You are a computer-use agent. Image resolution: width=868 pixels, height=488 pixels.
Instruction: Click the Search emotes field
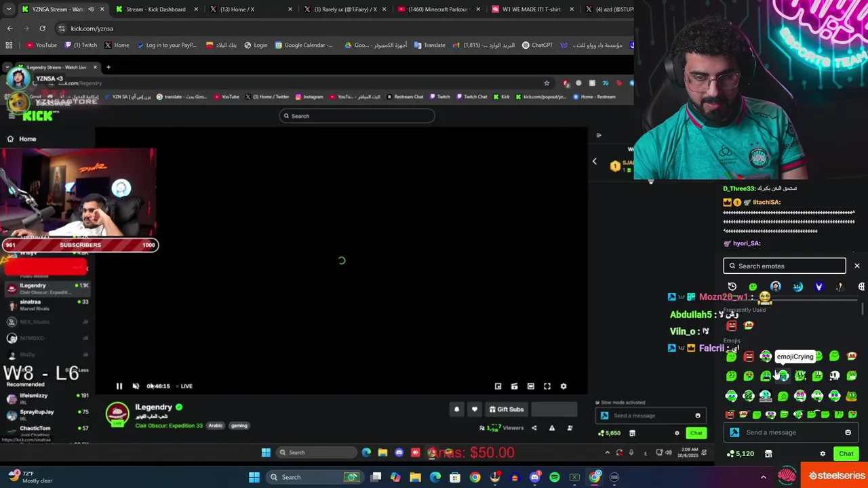(x=785, y=266)
